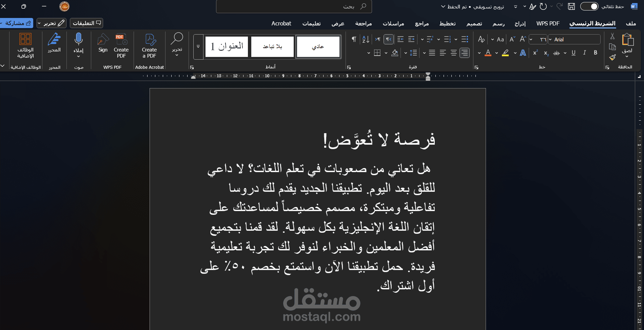The image size is (644, 330).
Task: Click the Numbering list icon
Action: pos(447,39)
